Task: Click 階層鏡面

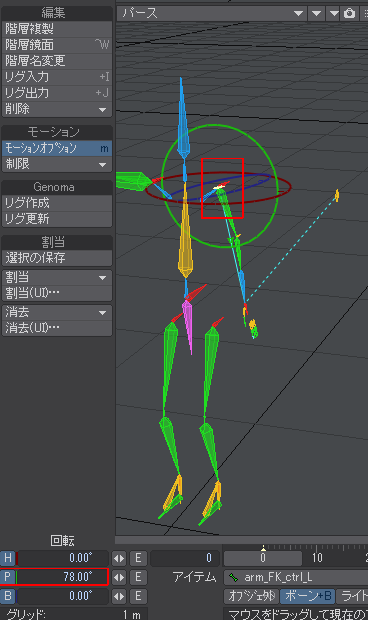Action: (x=57, y=45)
